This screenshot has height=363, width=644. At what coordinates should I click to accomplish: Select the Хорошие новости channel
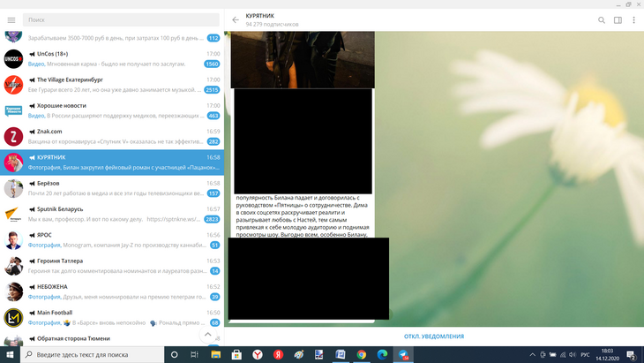pos(115,110)
